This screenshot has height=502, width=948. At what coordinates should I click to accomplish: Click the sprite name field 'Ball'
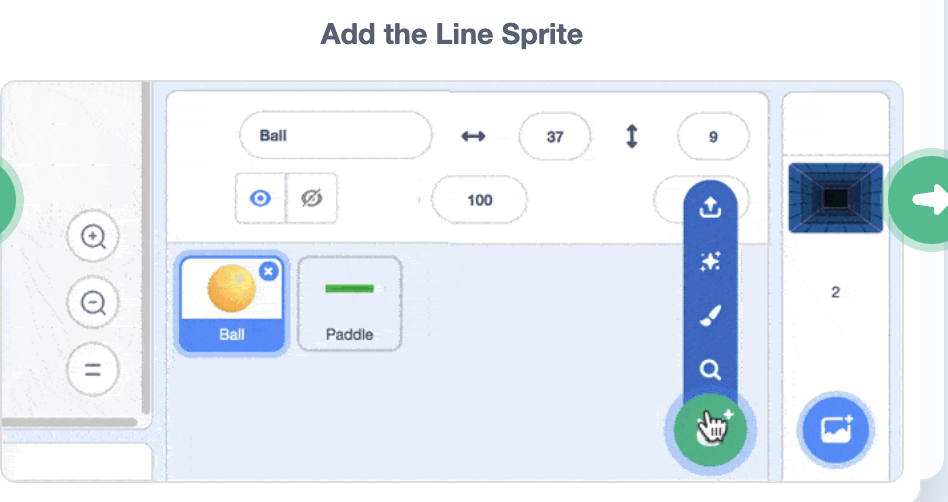coord(335,136)
